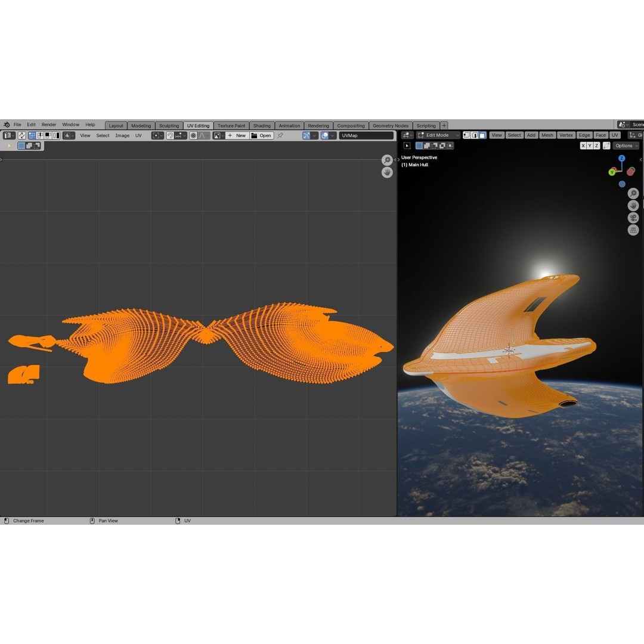Screen dimensions: 644x644
Task: Click pan hand gizmo in UV editor
Action: [x=387, y=172]
